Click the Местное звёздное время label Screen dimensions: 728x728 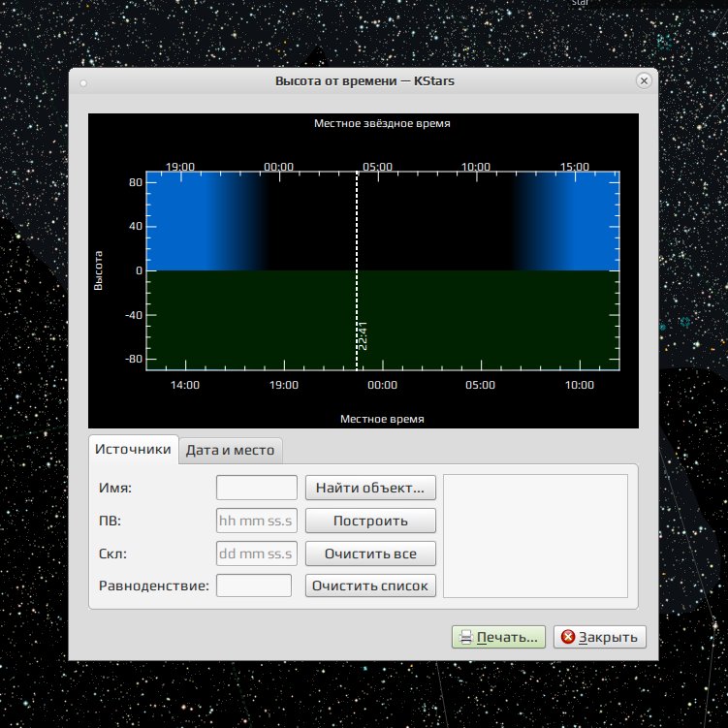(382, 123)
